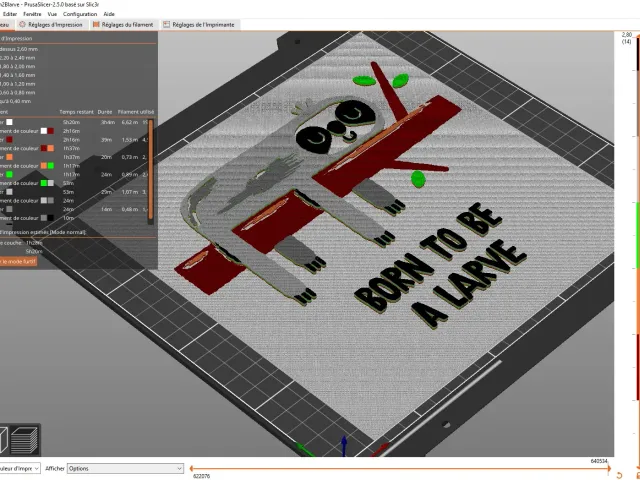Click the Filament utilisé column header
The width and height of the screenshot is (640, 480).
click(x=136, y=112)
